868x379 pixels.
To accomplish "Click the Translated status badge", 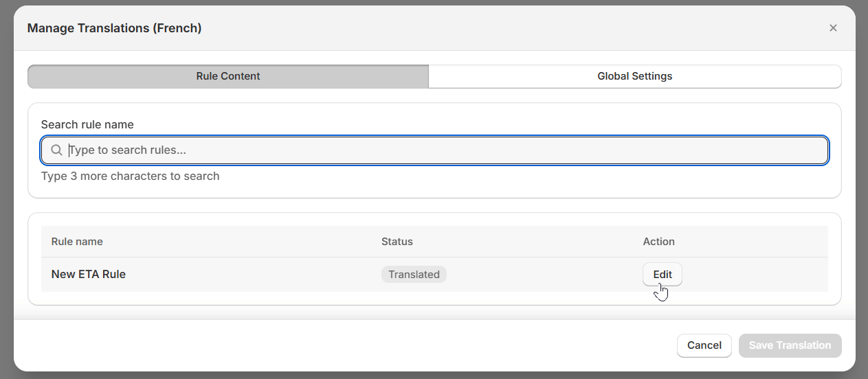I will pyautogui.click(x=414, y=275).
